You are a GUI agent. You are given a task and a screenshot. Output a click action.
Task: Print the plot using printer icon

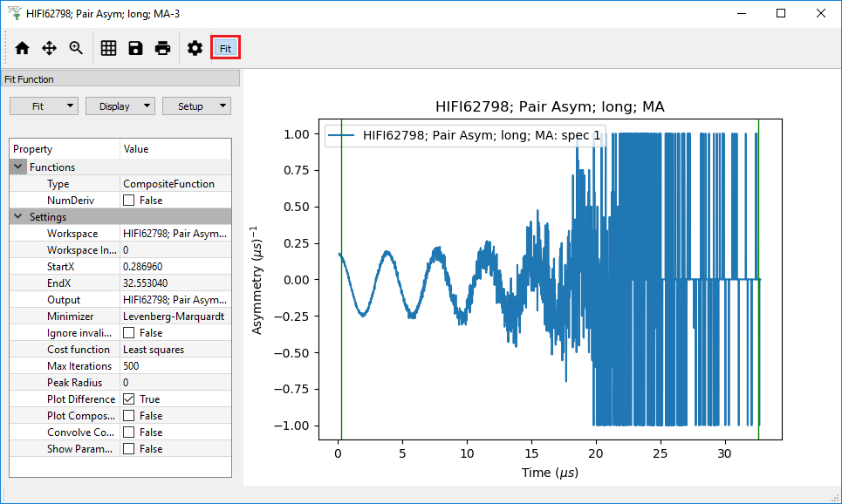(x=162, y=49)
